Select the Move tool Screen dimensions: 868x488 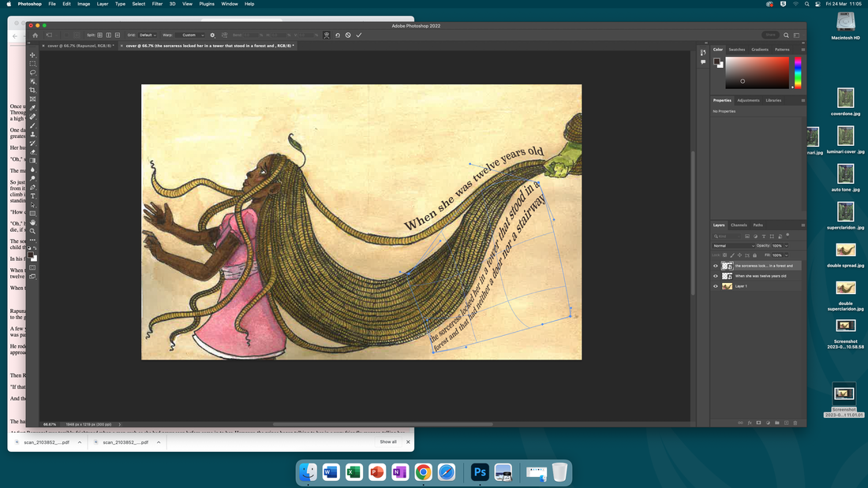[32, 54]
